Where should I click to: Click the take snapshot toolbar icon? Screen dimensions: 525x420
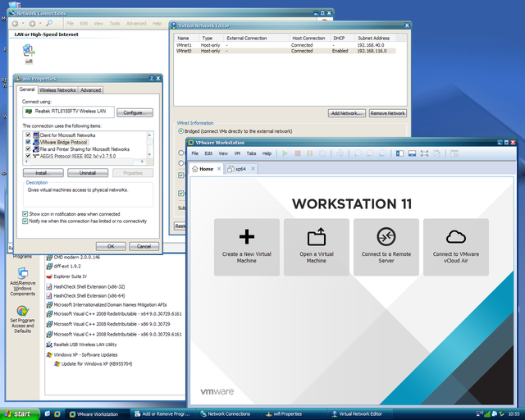coord(358,153)
